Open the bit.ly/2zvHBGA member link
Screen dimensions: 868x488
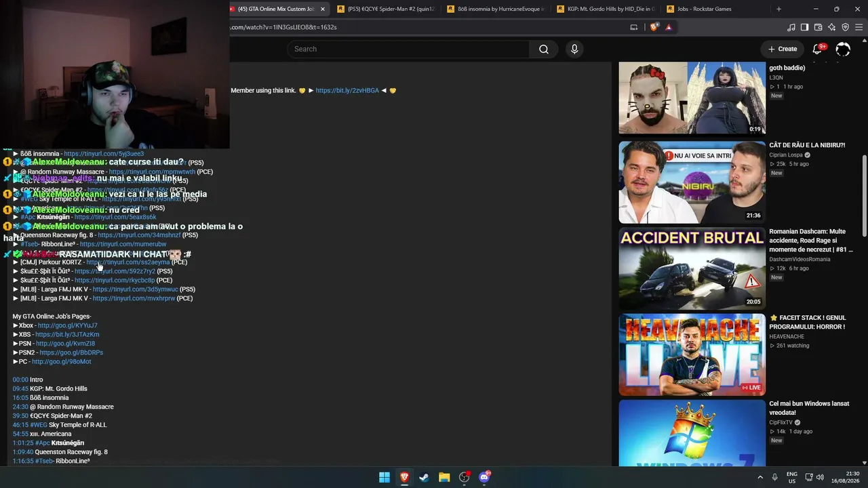[x=347, y=90]
